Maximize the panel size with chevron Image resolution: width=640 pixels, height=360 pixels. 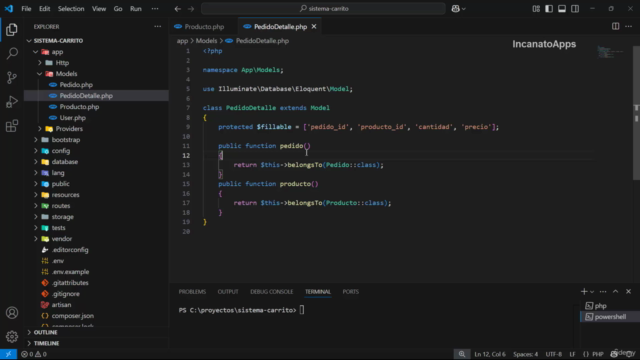point(616,291)
